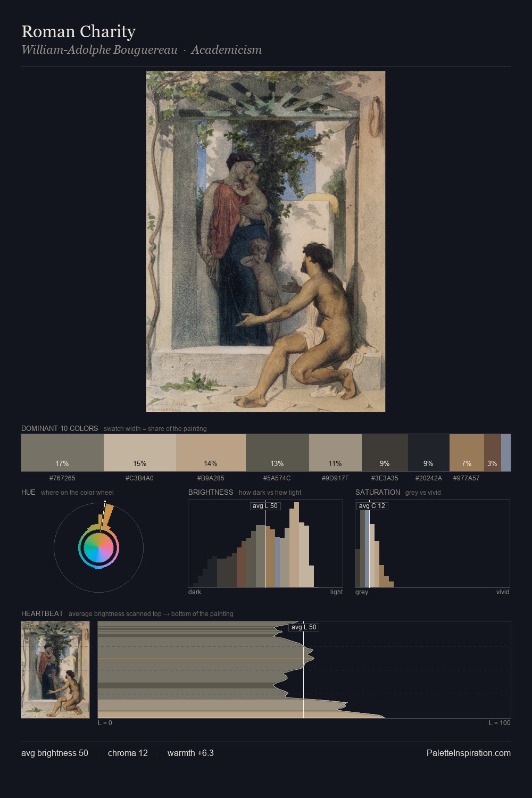Click 'chroma 12' in footer
The width and height of the screenshot is (532, 798).
tap(128, 753)
